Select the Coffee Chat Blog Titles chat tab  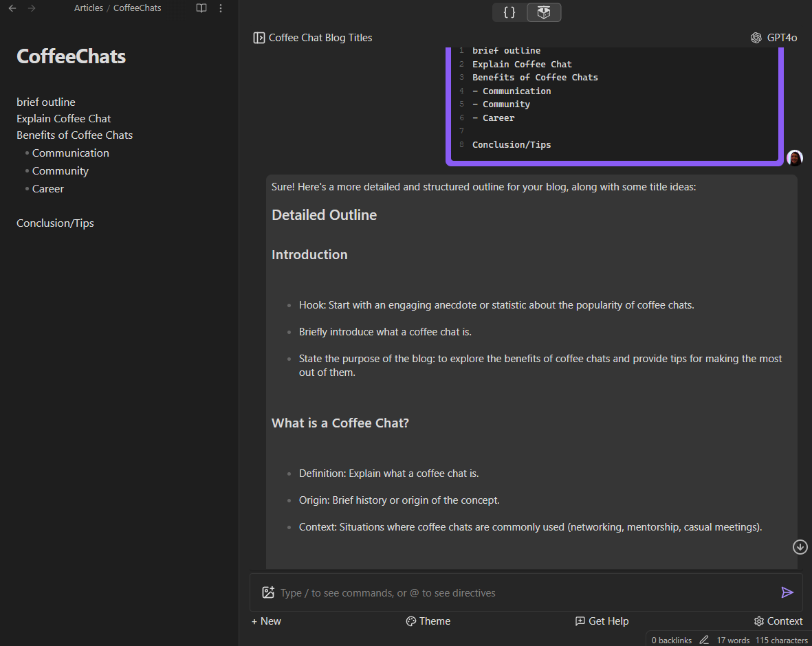[x=320, y=37]
